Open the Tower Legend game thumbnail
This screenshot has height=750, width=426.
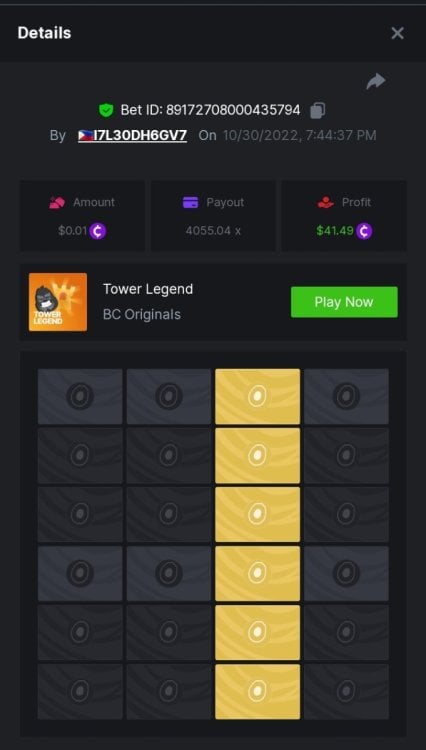tap(58, 302)
